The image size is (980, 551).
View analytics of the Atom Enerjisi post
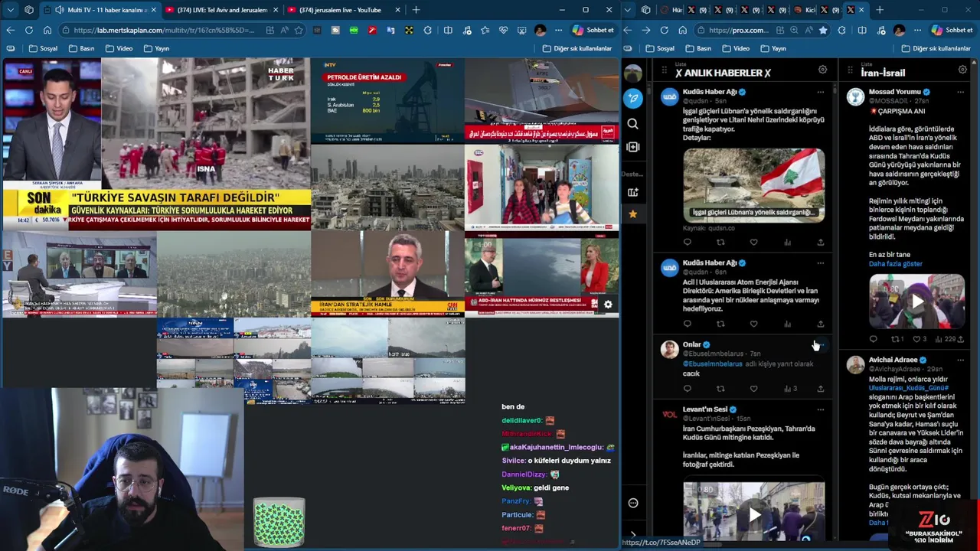tap(787, 324)
